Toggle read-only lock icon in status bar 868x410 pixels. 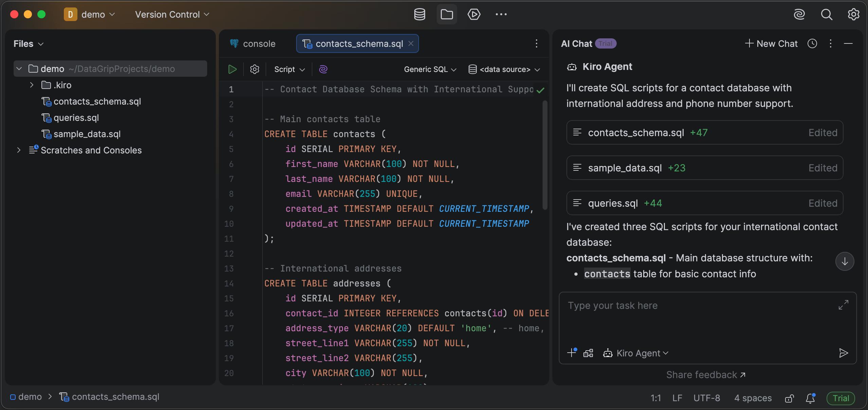coord(789,398)
